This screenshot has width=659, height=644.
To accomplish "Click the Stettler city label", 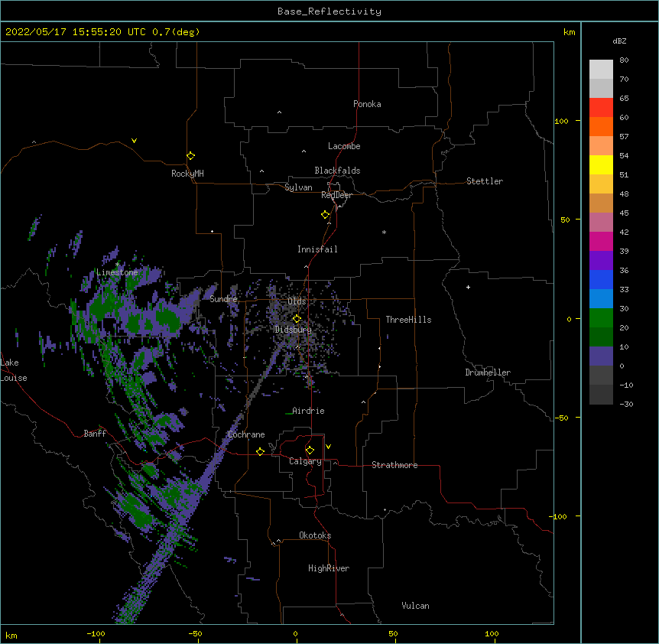I will [x=484, y=181].
